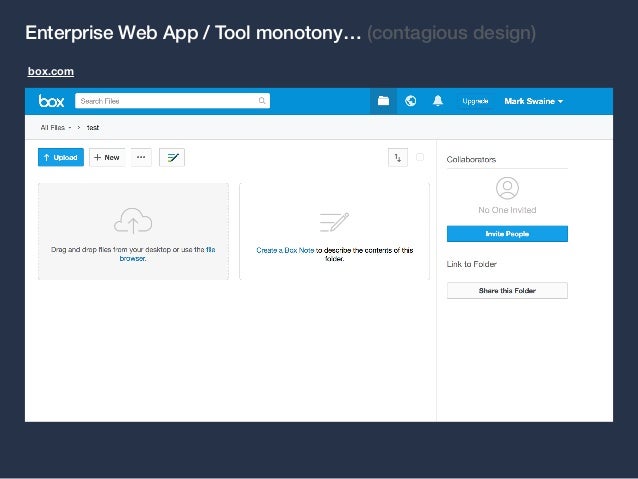
Task: Open the notifications bell
Action: coord(438,101)
